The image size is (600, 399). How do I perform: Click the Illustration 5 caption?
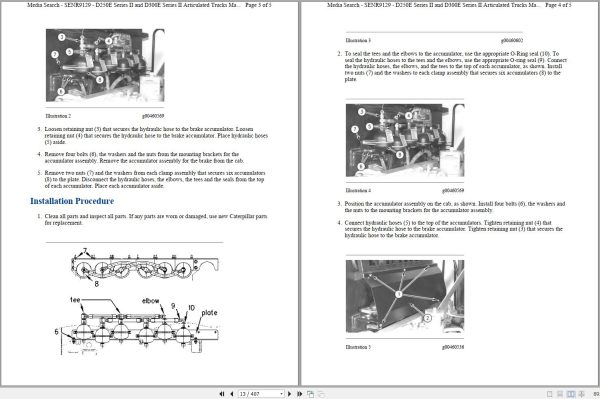coord(358,347)
